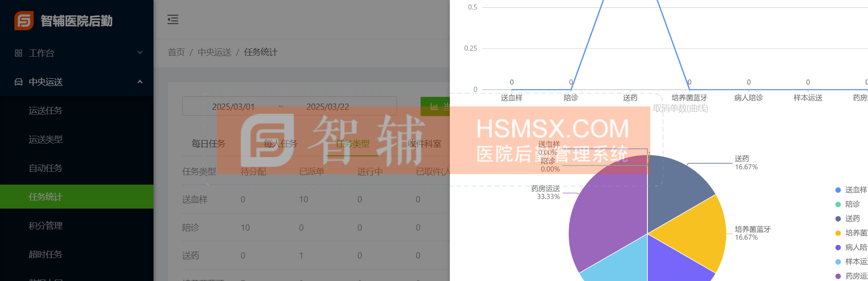This screenshot has width=868, height=281.
Task: Click the sidebar collapse hamburger icon
Action: (173, 20)
